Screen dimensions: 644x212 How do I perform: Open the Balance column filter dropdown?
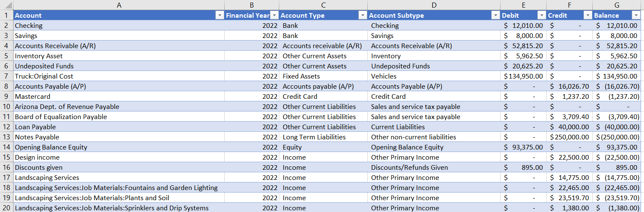636,15
